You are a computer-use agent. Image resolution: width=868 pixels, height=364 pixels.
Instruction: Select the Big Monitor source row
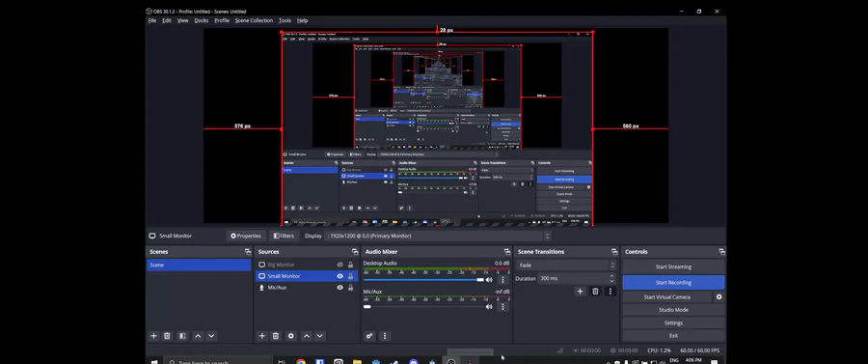point(306,265)
